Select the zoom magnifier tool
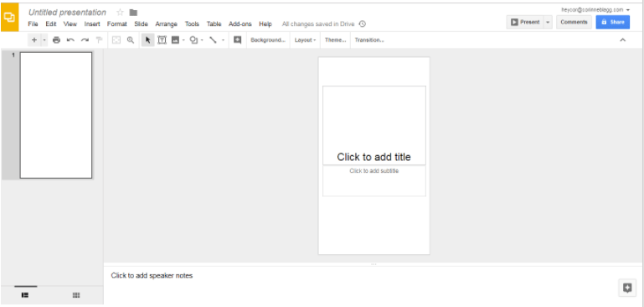644x307 pixels. pos(131,40)
